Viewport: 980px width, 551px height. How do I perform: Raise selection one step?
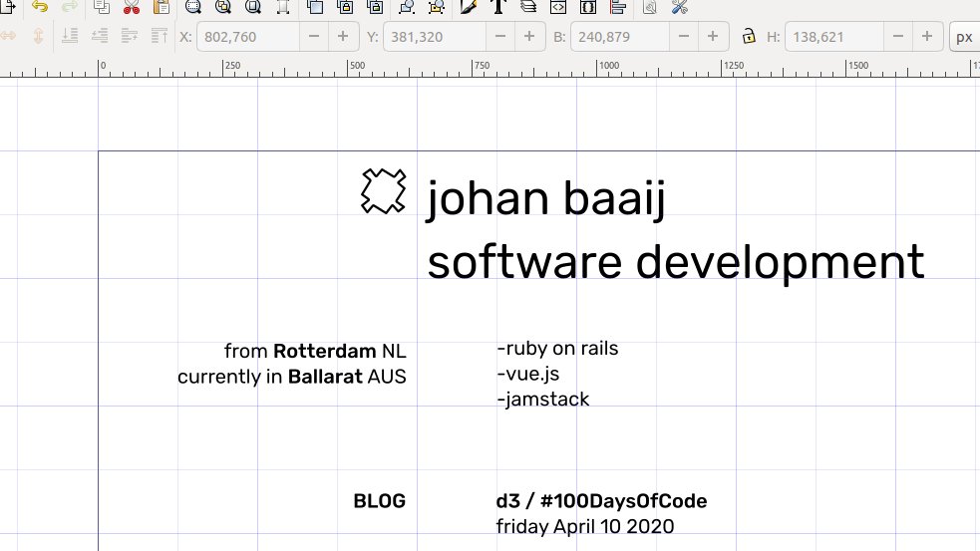coord(130,36)
